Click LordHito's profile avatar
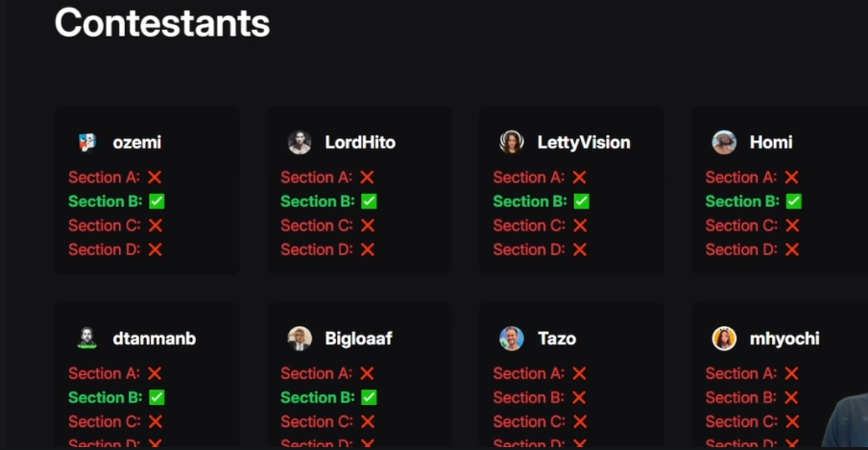The image size is (868, 450). pos(300,142)
